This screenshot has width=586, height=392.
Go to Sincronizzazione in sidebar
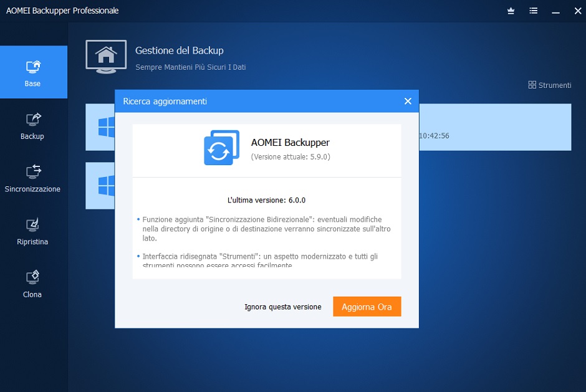tap(32, 179)
